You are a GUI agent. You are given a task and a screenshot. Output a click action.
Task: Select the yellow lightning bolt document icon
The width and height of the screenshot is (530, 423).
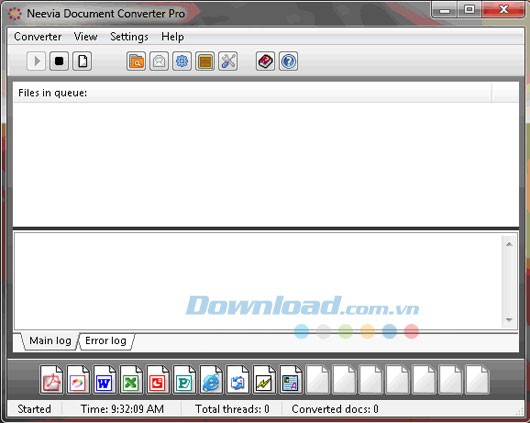click(264, 379)
